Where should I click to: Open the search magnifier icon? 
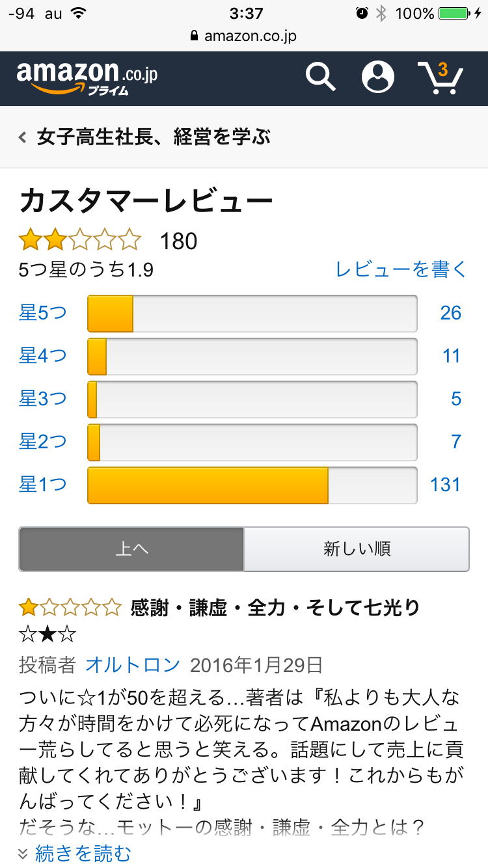(x=320, y=77)
